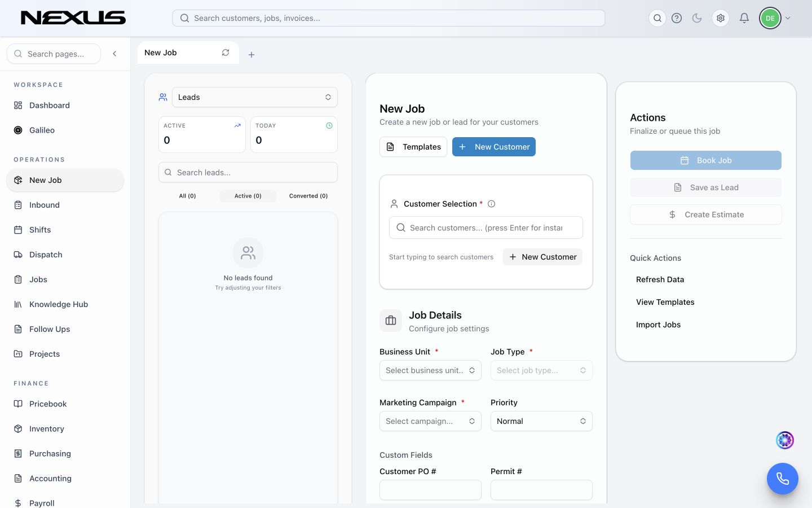This screenshot has width=812, height=508.
Task: Expand the user menu chevron
Action: (788, 18)
